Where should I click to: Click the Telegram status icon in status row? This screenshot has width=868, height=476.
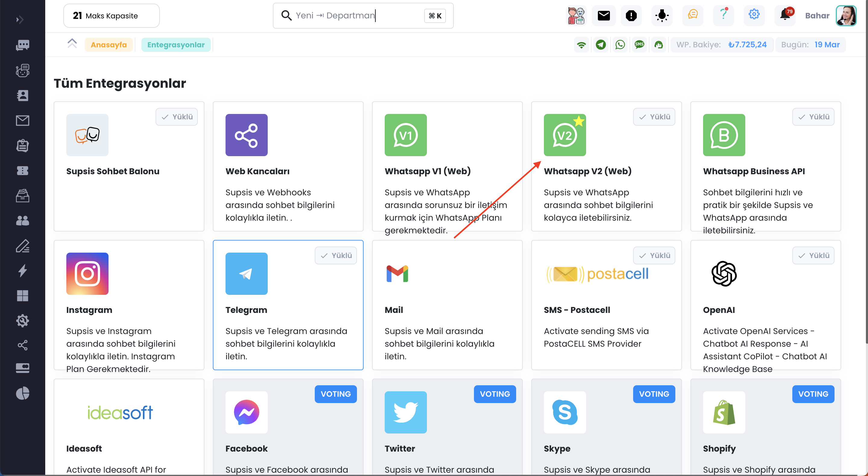click(601, 45)
